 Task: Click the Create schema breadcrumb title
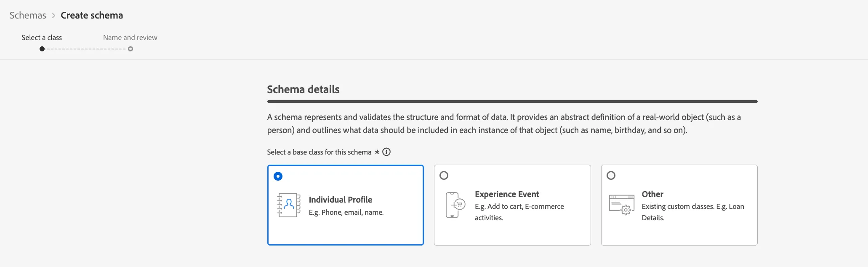click(92, 15)
